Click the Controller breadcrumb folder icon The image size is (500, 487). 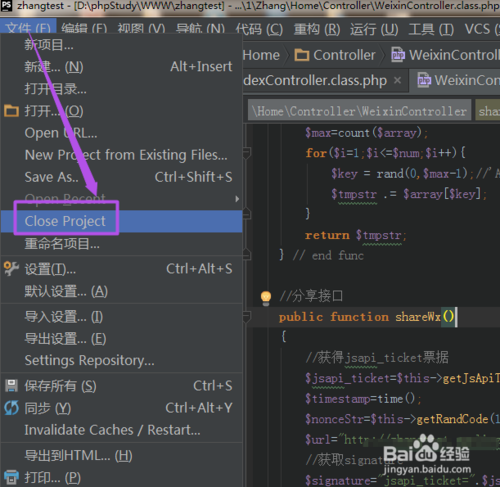point(302,55)
